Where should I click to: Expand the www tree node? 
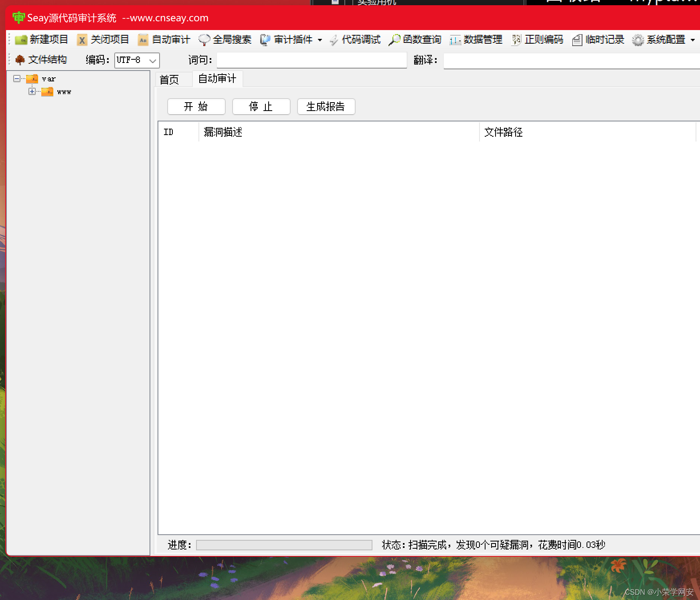32,91
